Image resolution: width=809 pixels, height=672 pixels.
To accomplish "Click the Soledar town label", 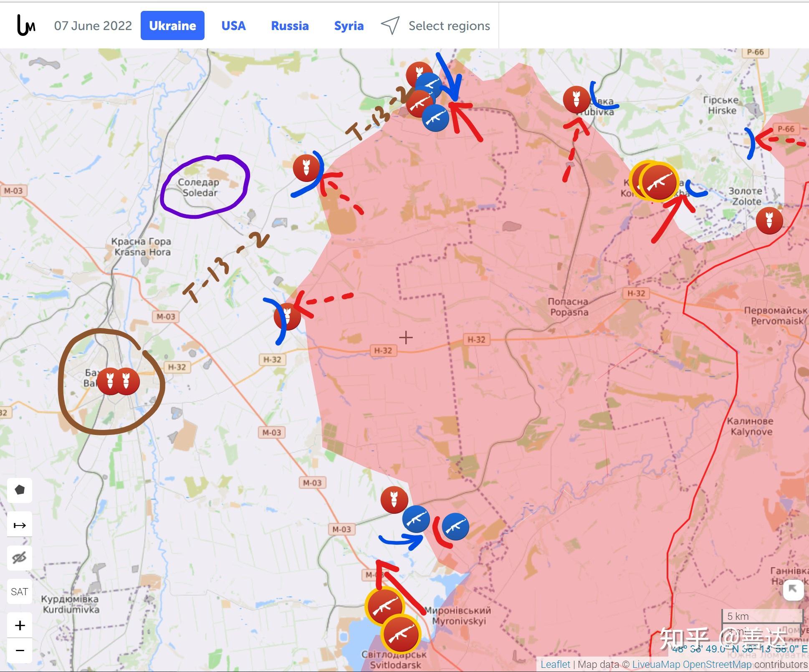I will 200,187.
